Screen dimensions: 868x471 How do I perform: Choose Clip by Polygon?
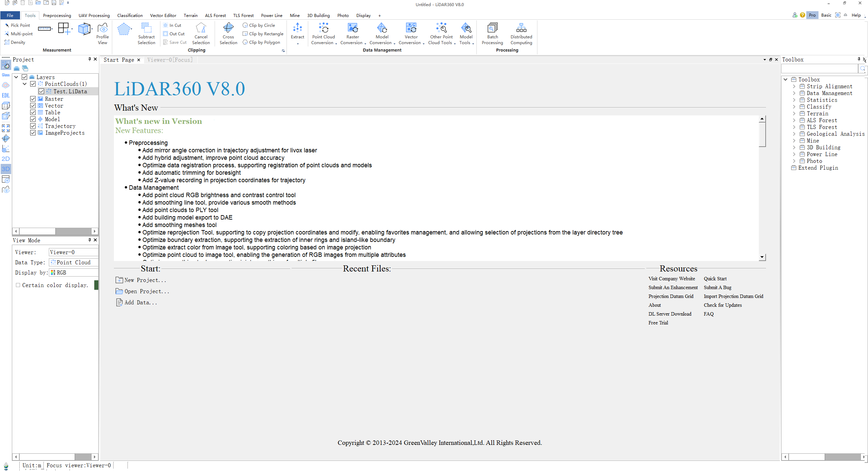pyautogui.click(x=261, y=42)
